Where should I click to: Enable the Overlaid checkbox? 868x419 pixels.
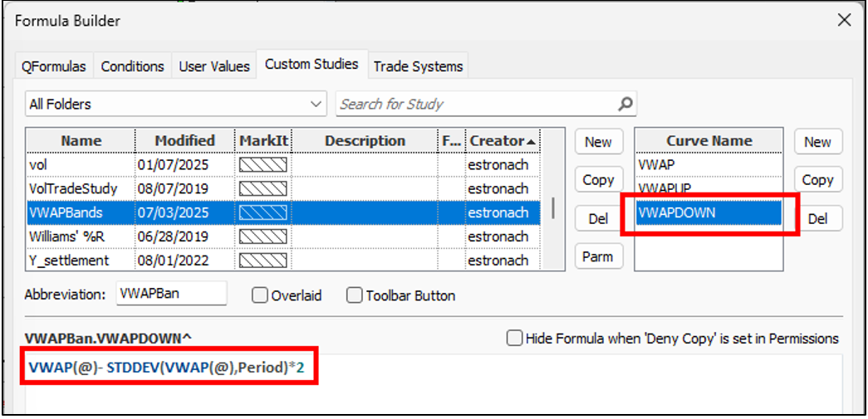pos(259,295)
